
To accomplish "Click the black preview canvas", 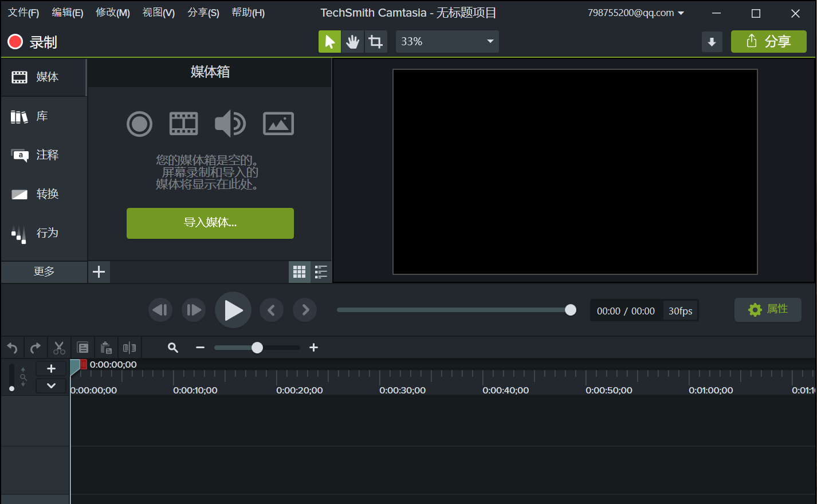I will pyautogui.click(x=575, y=172).
